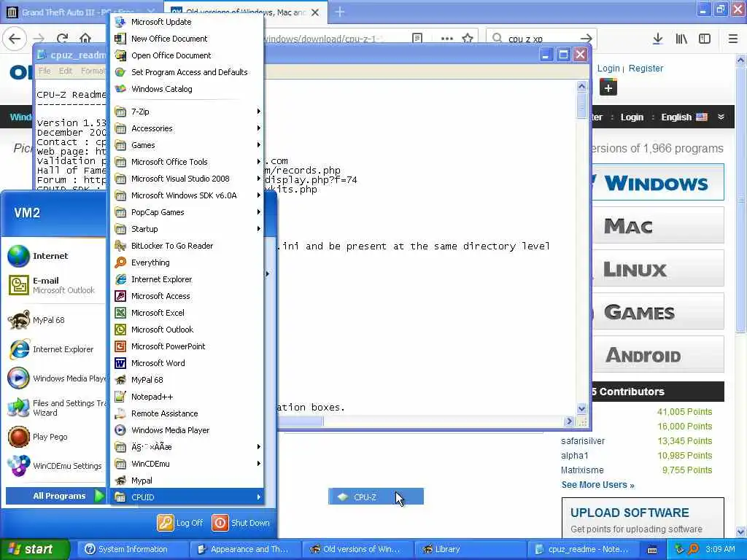Open Register link on the website

point(646,68)
